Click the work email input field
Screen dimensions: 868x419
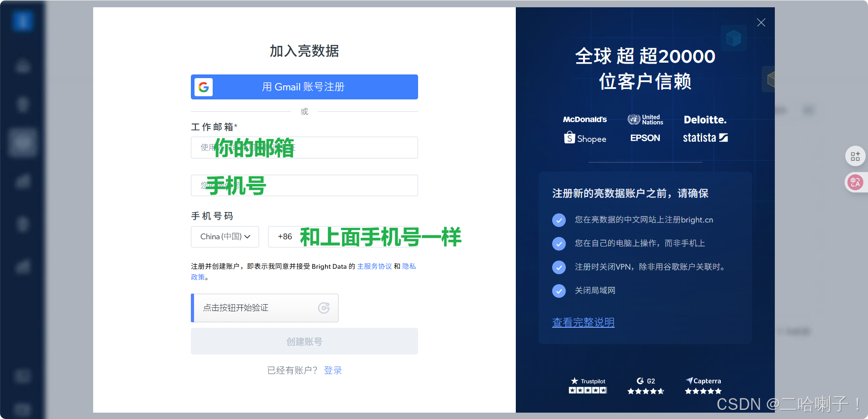tap(304, 148)
